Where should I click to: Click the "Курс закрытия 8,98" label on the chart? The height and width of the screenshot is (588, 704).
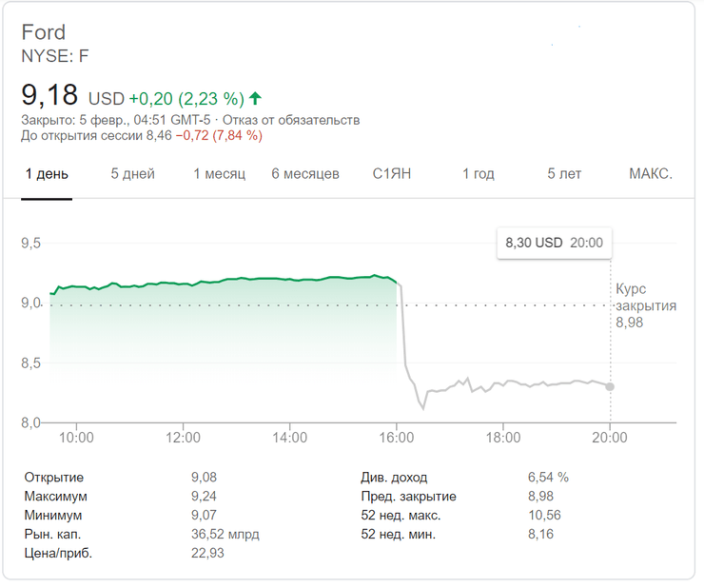(x=645, y=305)
